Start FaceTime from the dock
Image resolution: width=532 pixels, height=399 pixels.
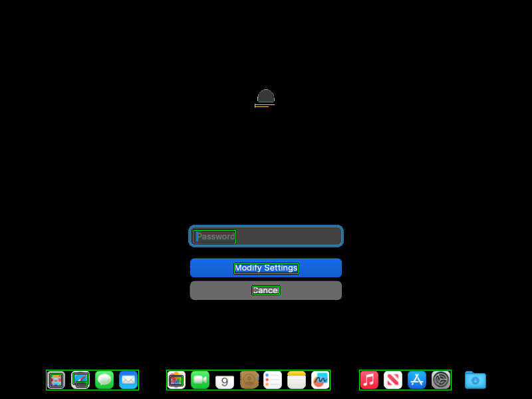(x=200, y=380)
